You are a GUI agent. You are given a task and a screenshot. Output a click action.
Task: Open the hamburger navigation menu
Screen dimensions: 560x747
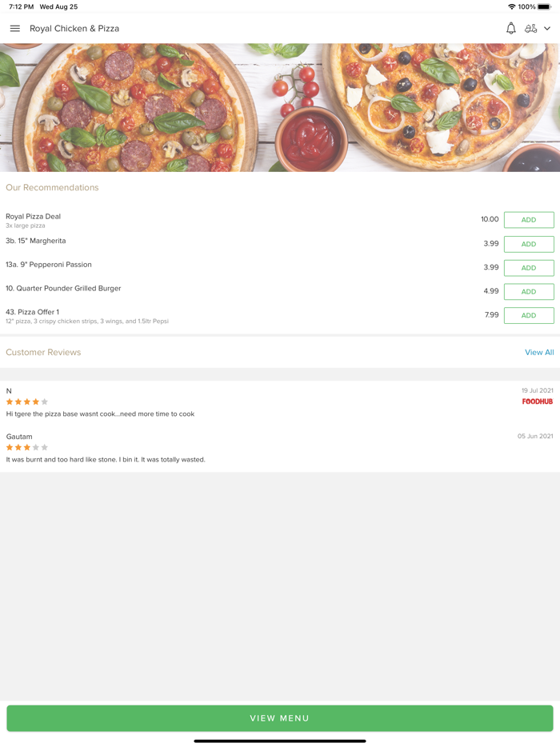coord(14,28)
